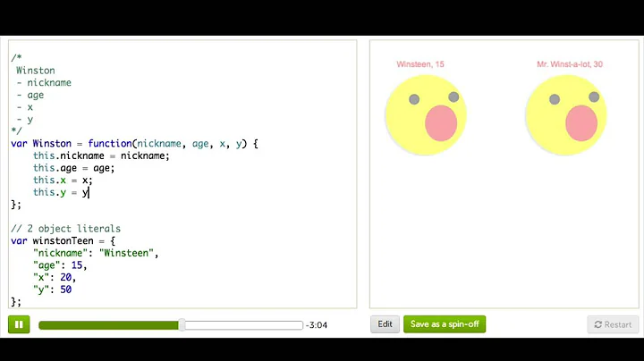The width and height of the screenshot is (644, 361).
Task: Click '- y' in the comment block
Action: point(25,120)
